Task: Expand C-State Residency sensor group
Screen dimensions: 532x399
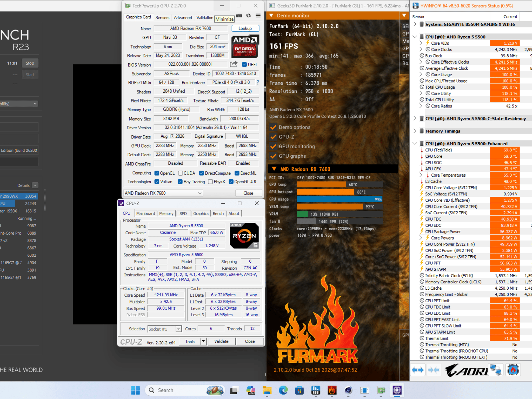Action: [415, 118]
